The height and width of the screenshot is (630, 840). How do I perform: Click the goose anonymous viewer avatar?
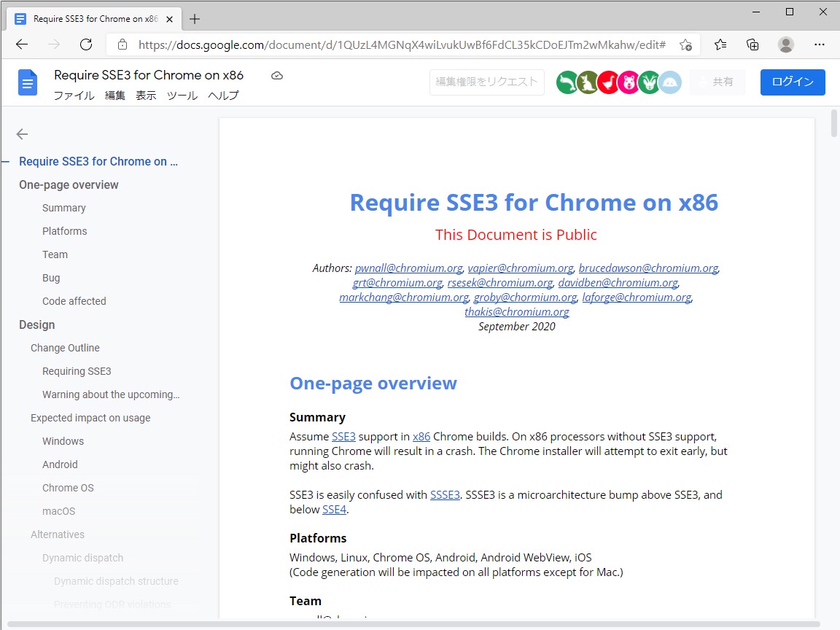[x=607, y=82]
